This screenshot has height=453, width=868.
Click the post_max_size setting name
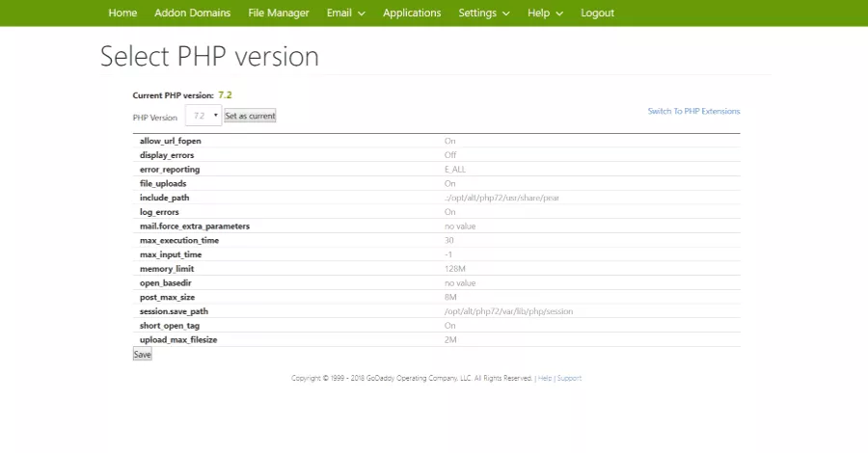[167, 297]
